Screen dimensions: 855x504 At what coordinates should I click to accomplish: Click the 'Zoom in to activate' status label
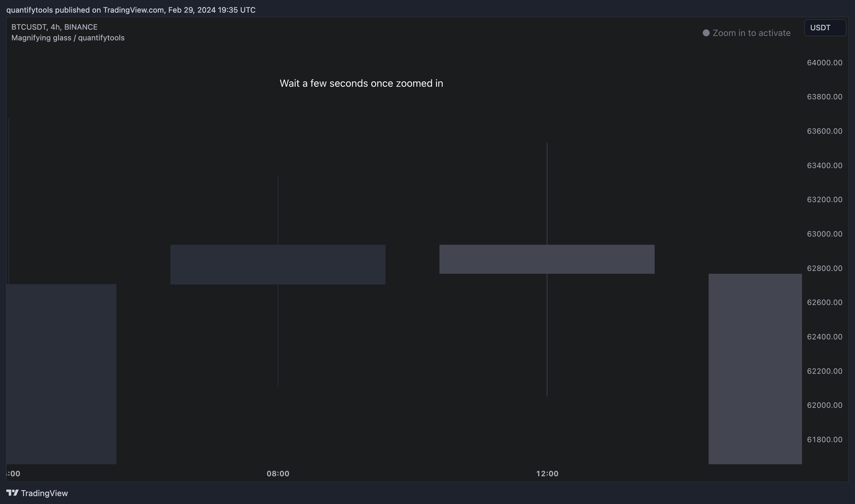click(x=752, y=33)
